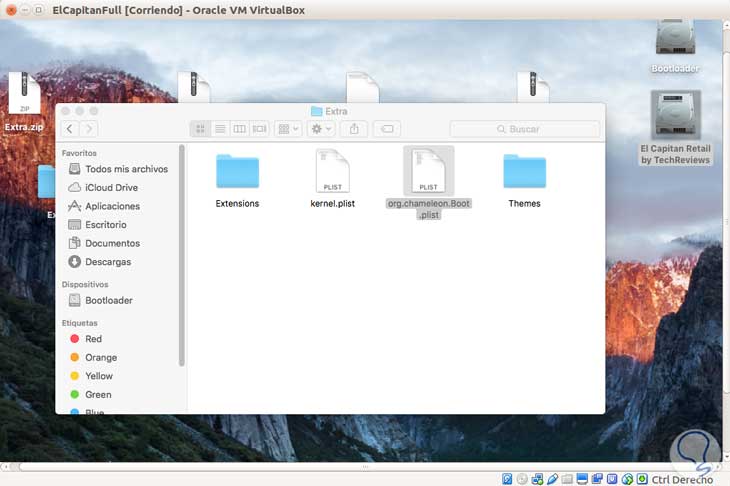This screenshot has width=730, height=486.
Task: Select the kernel.plist file
Action: pyautogui.click(x=332, y=178)
